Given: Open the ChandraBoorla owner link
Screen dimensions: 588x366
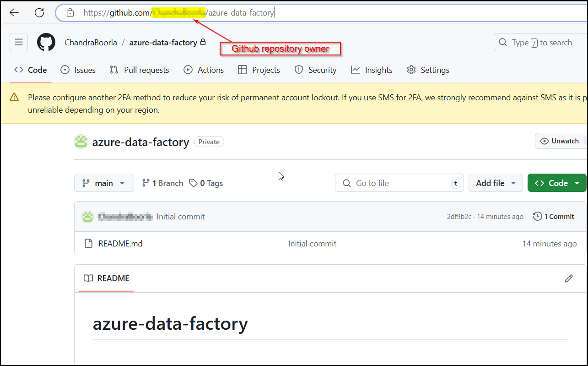Looking at the screenshot, I should [x=90, y=43].
